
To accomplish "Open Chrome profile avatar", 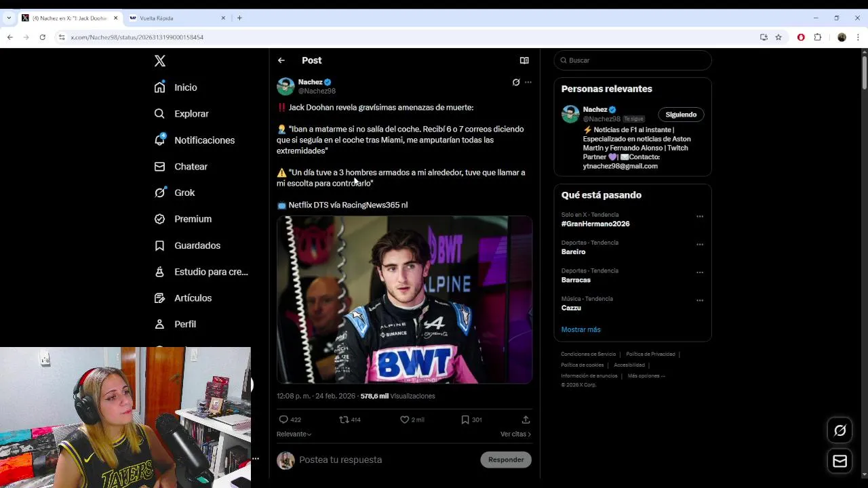I will pyautogui.click(x=842, y=37).
